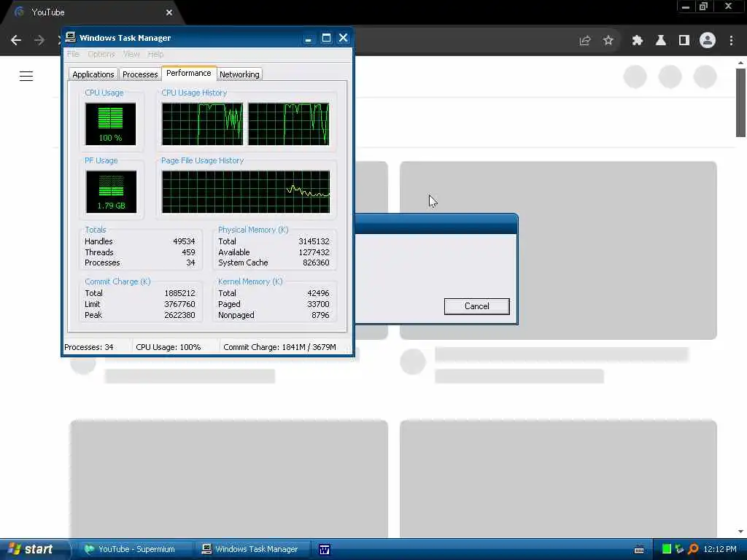
Task: Click the share page icon in address bar
Action: point(585,41)
